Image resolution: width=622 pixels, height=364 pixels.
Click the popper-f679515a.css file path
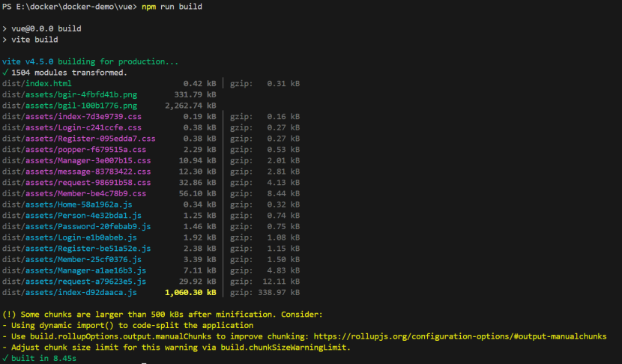(x=74, y=150)
